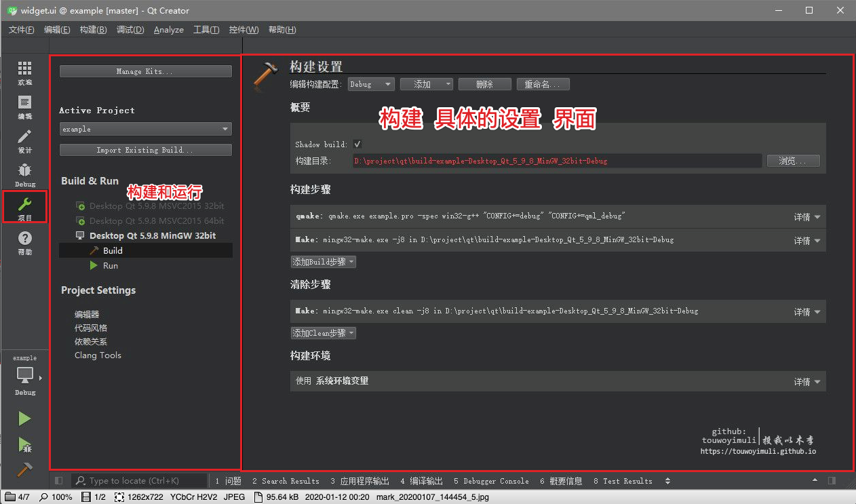856x504 pixels.
Task: Open the Debug build configuration dropdown
Action: tap(371, 84)
